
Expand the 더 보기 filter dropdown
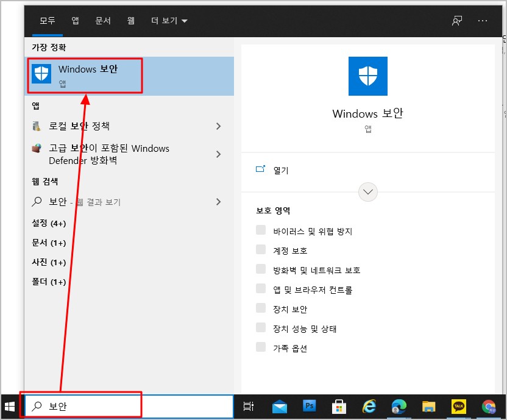(169, 21)
